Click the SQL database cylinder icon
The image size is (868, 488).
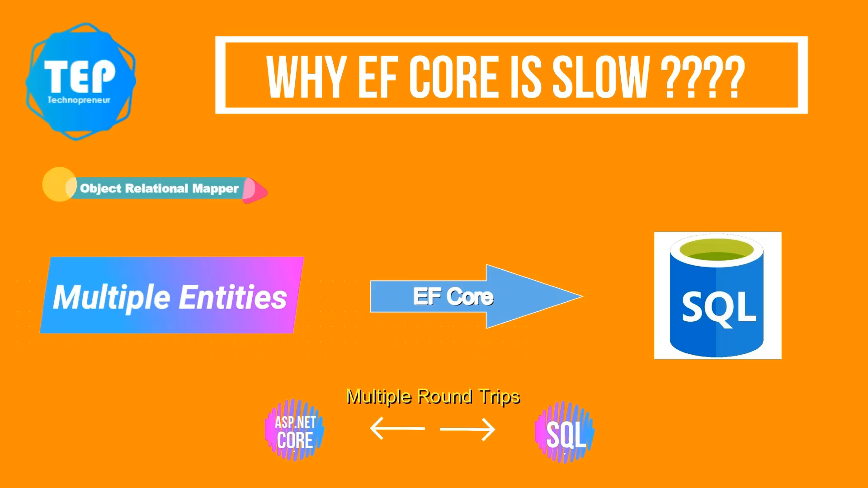click(717, 296)
